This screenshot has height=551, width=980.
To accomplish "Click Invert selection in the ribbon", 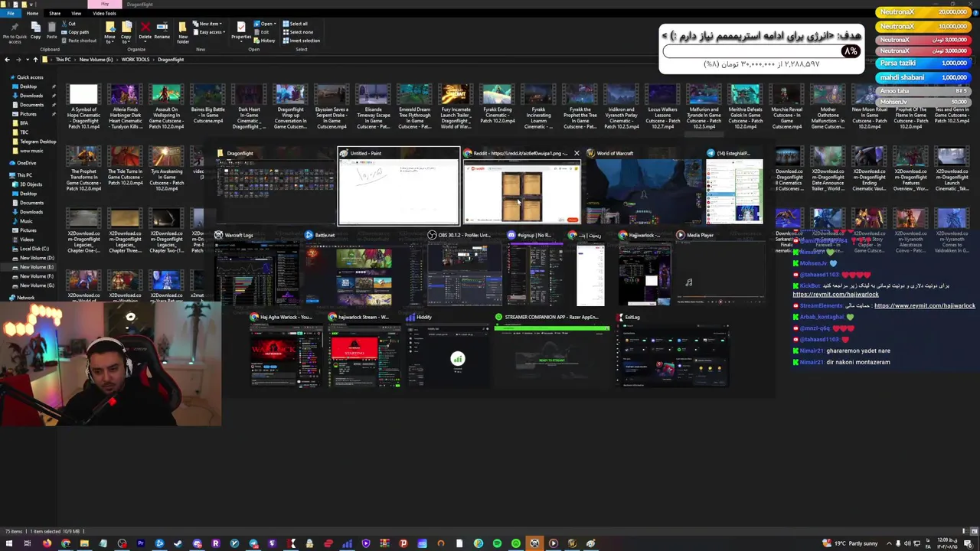I will coord(301,41).
